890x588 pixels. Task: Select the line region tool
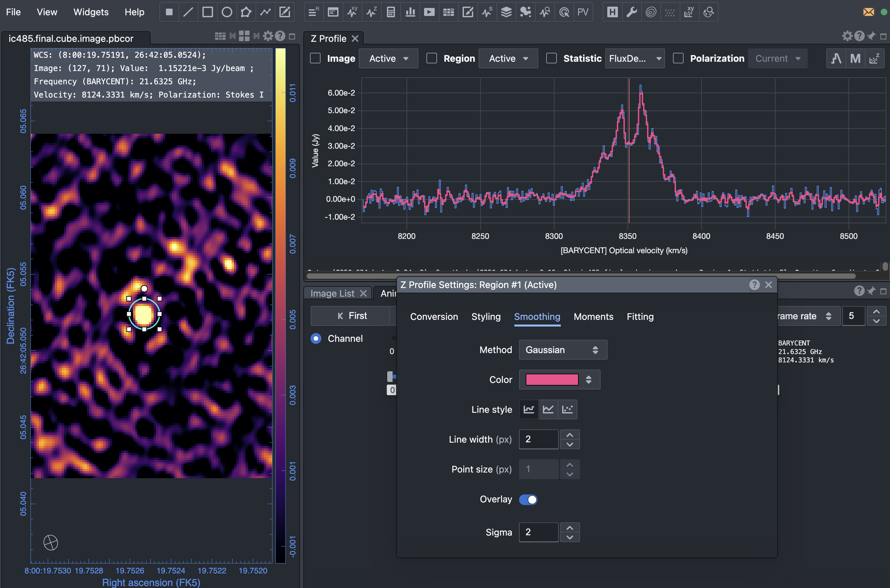[188, 12]
